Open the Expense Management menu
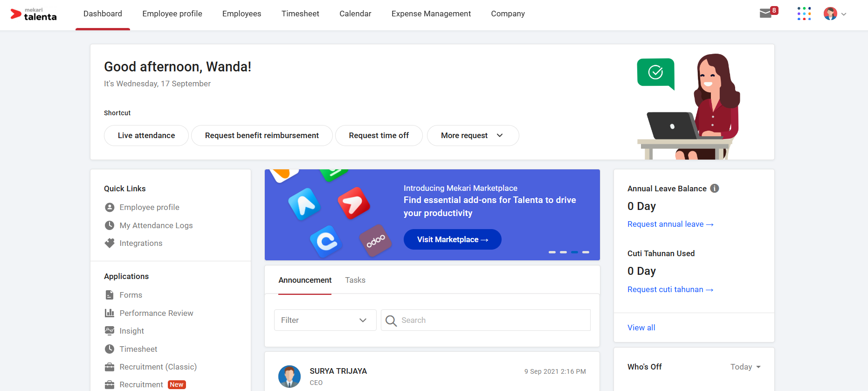The image size is (868, 391). click(431, 14)
